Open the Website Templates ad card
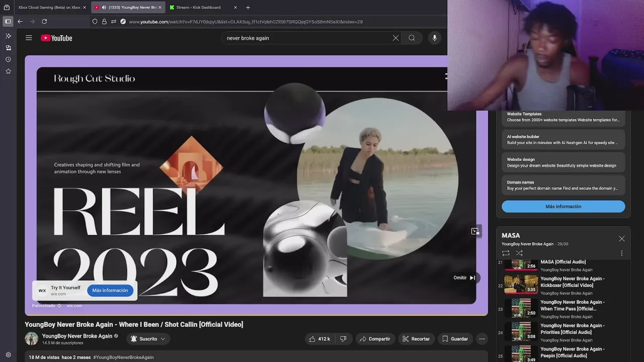644x362 pixels. click(563, 117)
